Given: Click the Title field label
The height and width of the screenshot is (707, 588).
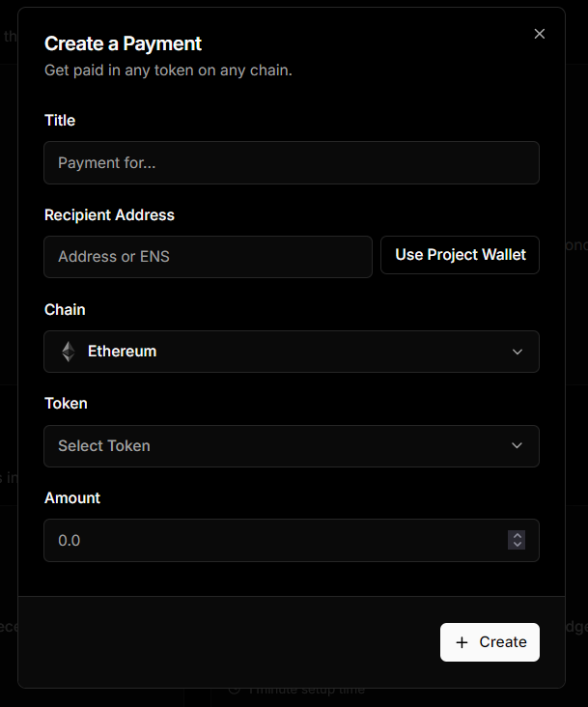Looking at the screenshot, I should (x=60, y=120).
